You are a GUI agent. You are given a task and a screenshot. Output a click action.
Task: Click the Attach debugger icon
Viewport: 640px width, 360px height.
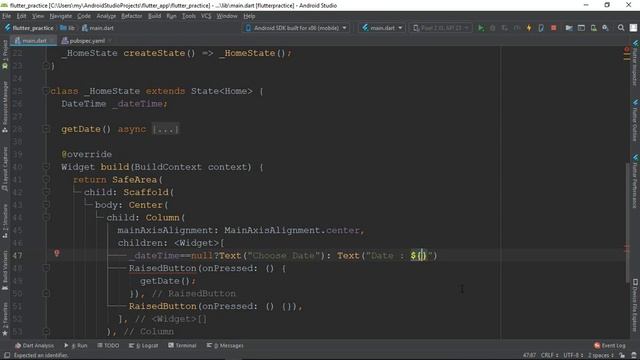click(x=541, y=28)
